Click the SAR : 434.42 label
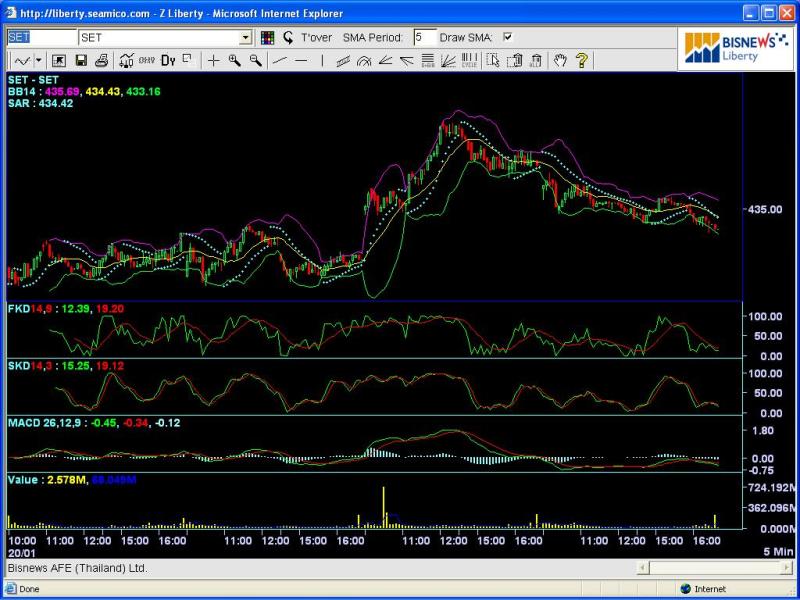The width and height of the screenshot is (800, 600). [x=40, y=104]
